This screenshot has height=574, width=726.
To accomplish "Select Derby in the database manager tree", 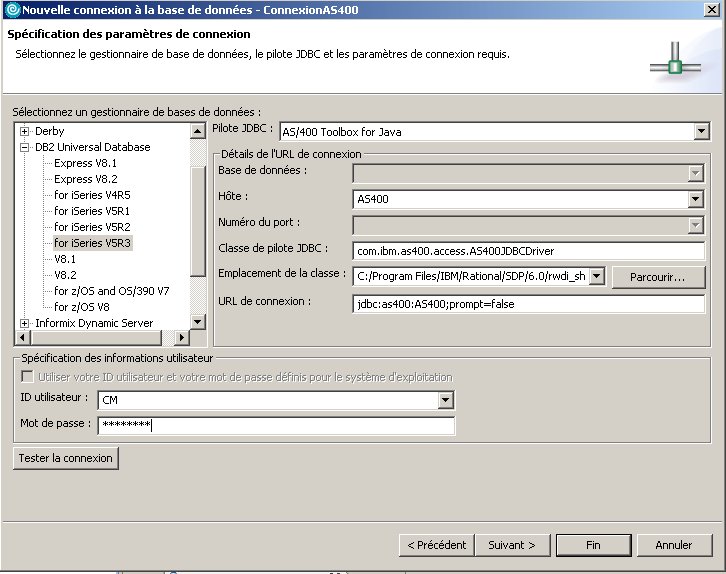I will coord(50,131).
